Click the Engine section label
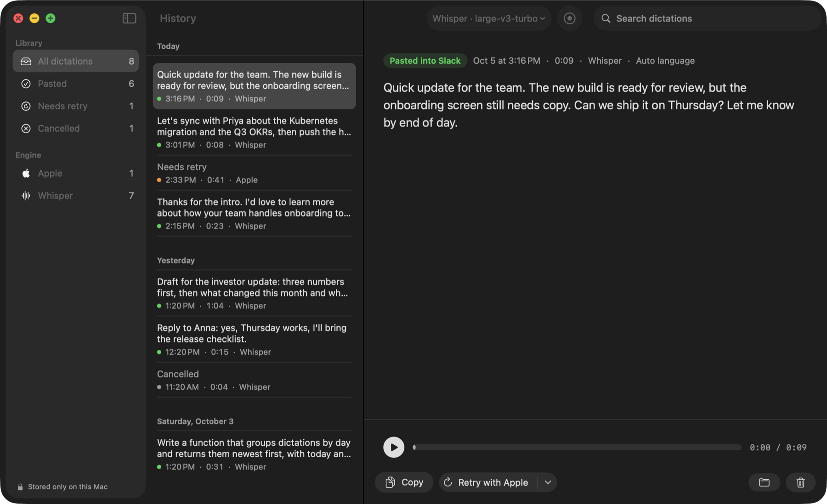Screen dimensions: 827x504 point(28,155)
